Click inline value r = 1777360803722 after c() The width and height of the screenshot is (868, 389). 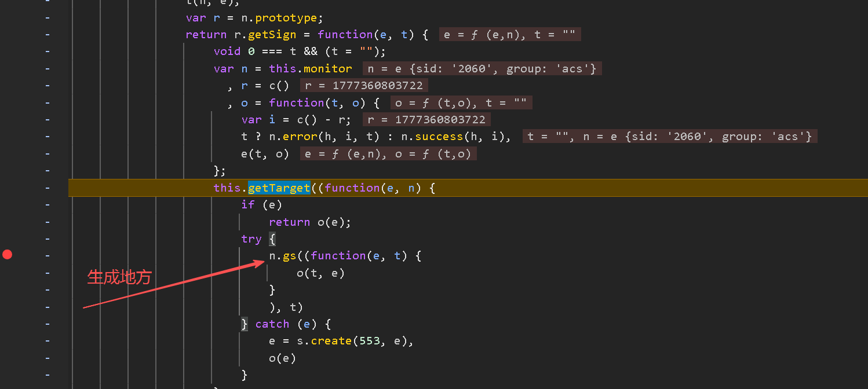point(364,86)
